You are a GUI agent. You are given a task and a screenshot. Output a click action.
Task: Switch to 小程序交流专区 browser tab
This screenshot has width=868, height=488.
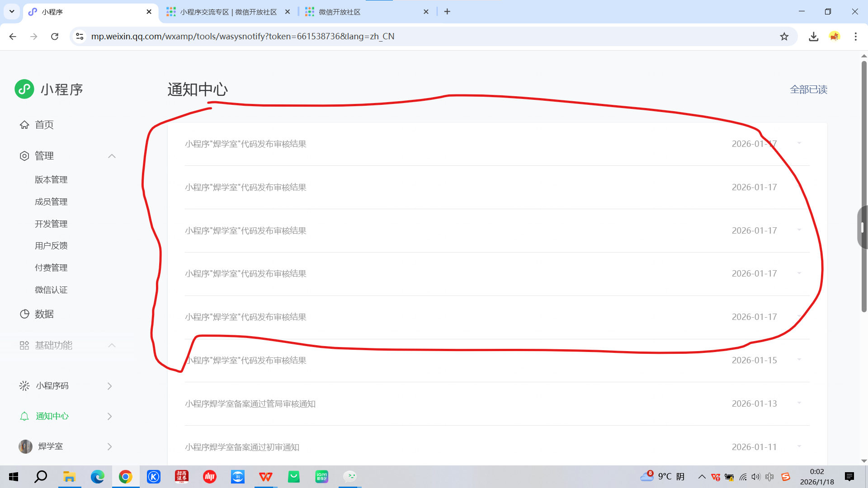[x=228, y=12]
